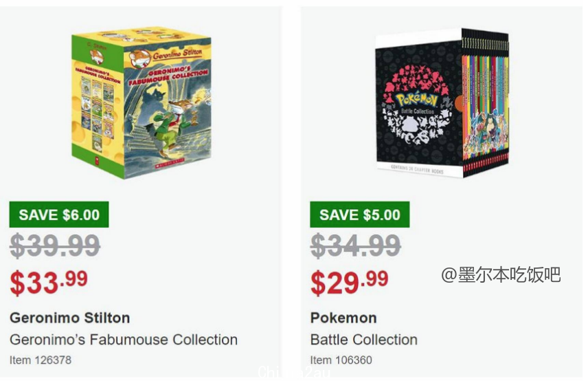Click the SAVE $6.00 badge
Viewport: 588px width, 381px height.
[x=59, y=215]
